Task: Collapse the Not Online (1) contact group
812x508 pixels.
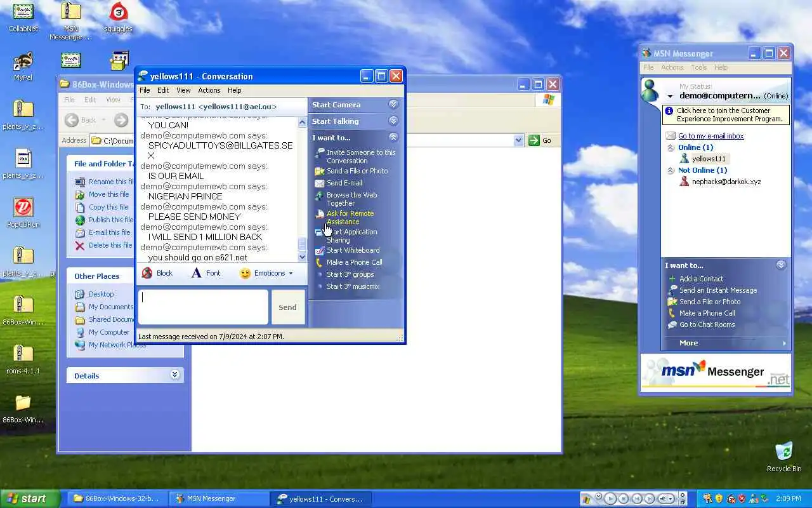Action: (671, 170)
